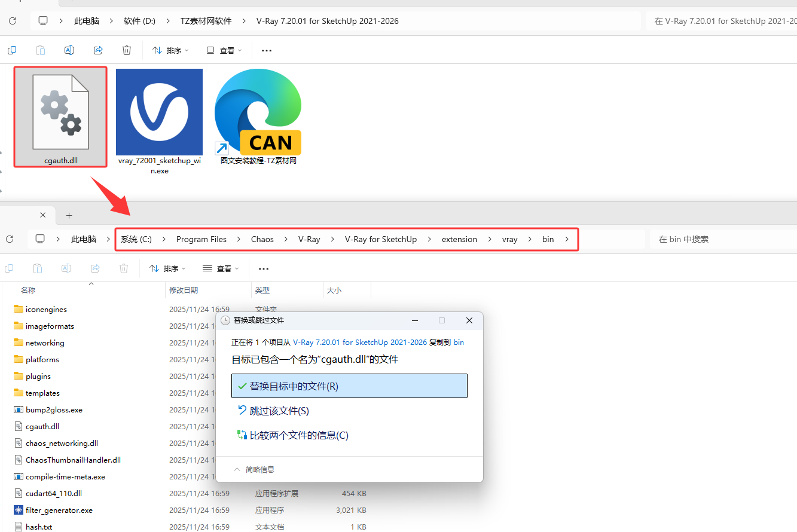Expand the chevron after extension in the breadcrumb
Screen dimensions: 797x532
pyautogui.click(x=489, y=239)
